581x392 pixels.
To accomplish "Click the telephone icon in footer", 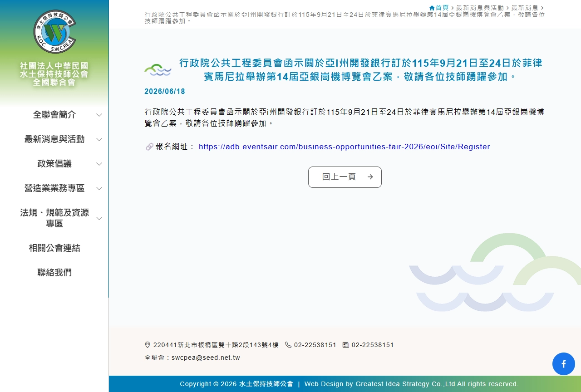I will coord(288,345).
